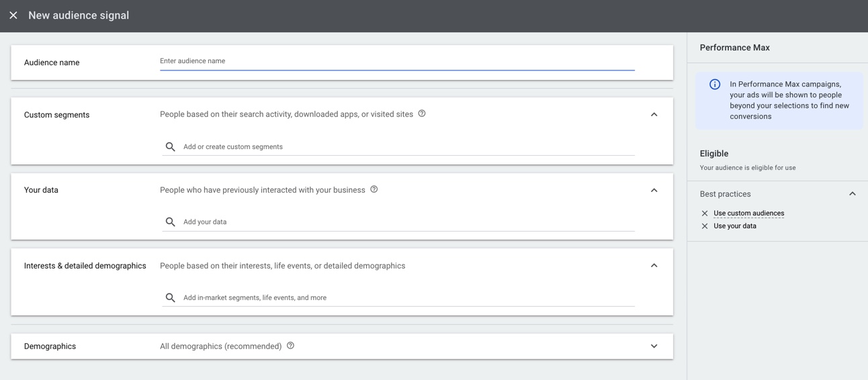
Task: Click the Add your data search field
Action: [403, 222]
